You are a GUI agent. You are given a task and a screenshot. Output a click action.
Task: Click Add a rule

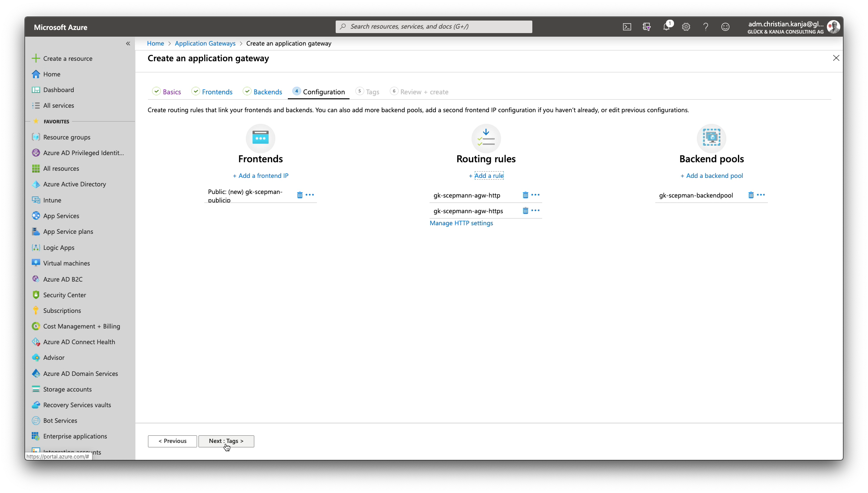tap(486, 176)
